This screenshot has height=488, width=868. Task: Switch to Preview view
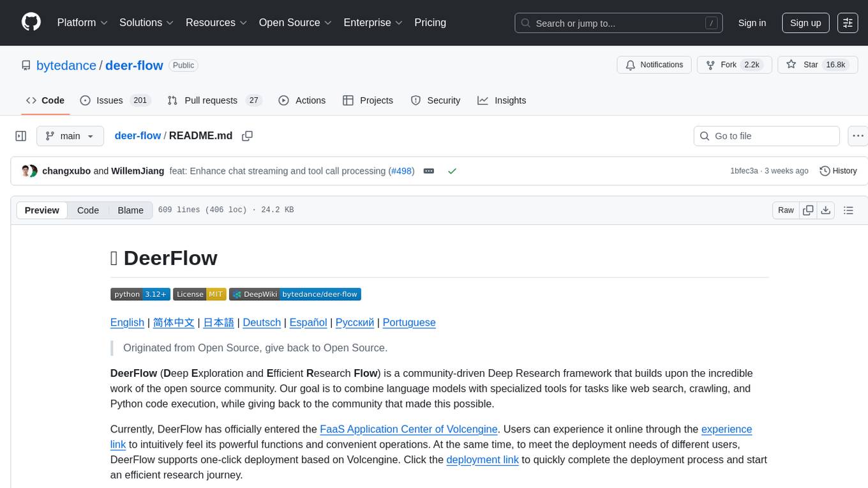(x=42, y=210)
